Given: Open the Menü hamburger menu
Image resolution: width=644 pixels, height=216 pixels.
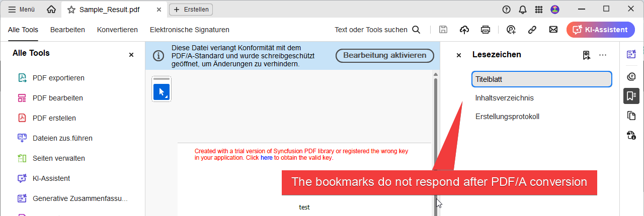Looking at the screenshot, I should tap(22, 10).
